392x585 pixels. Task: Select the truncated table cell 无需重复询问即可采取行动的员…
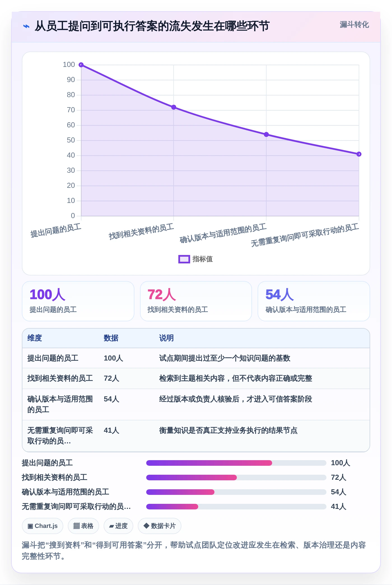point(60,436)
